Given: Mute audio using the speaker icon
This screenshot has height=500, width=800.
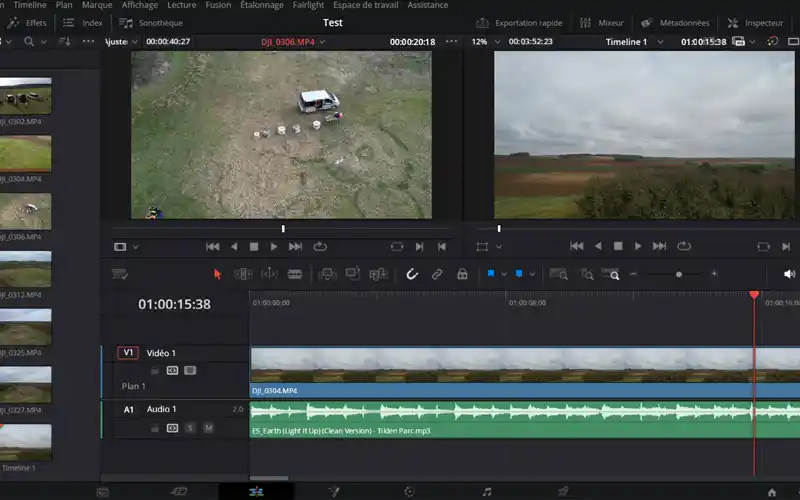Looking at the screenshot, I should 789,274.
